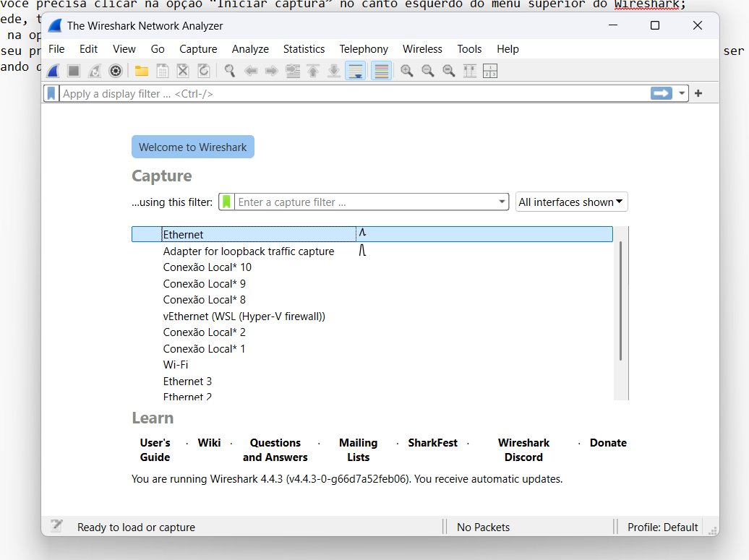Screen dimensions: 749x560
Task: Open the All interfaces shown dropdown
Action: (571, 202)
